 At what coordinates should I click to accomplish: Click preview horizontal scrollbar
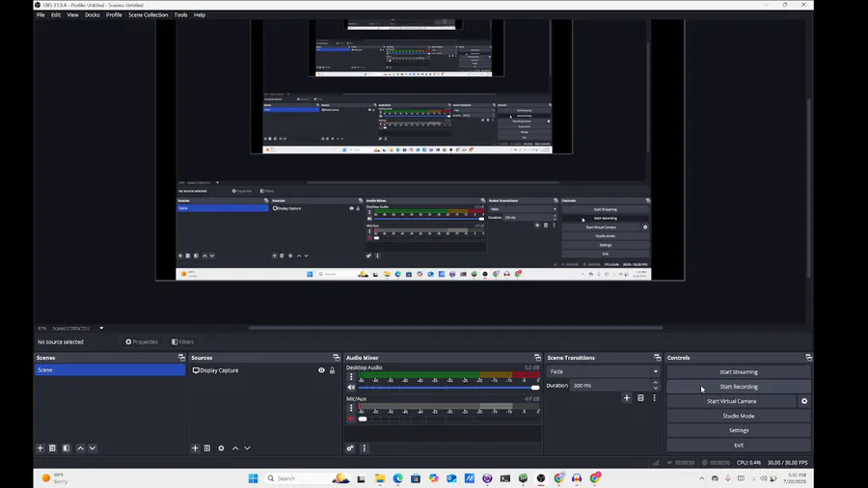(x=455, y=328)
